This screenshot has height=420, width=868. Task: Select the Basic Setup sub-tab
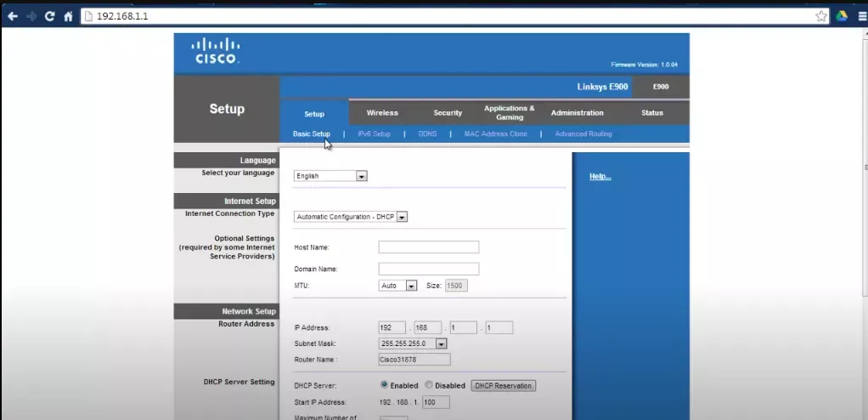pos(312,134)
